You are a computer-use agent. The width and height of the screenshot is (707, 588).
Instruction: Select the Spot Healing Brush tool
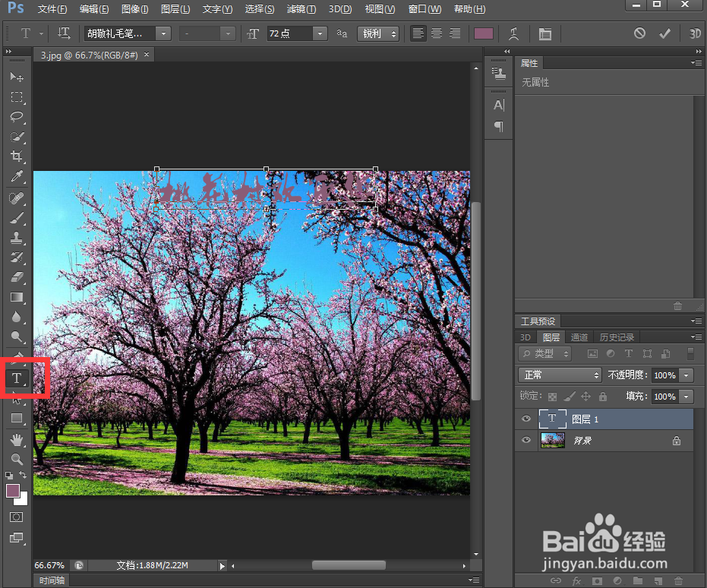point(17,198)
